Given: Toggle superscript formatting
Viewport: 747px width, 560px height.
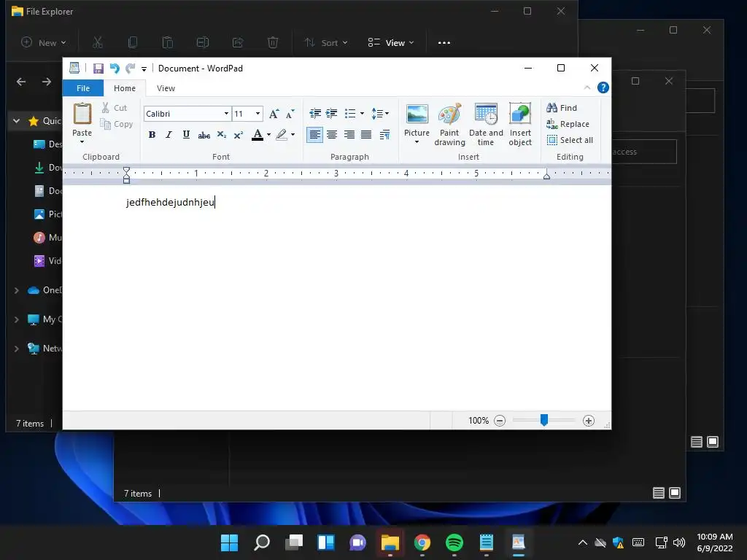Looking at the screenshot, I should coord(239,135).
